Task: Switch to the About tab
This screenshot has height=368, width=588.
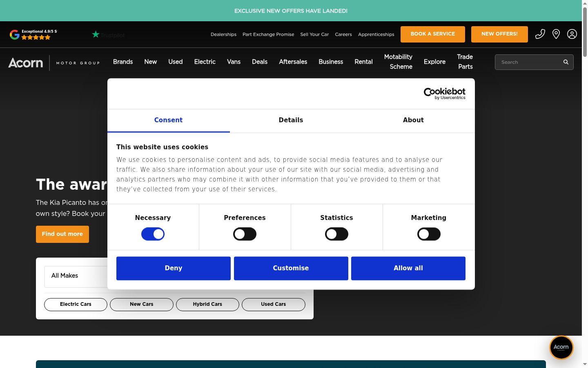Action: [413, 120]
